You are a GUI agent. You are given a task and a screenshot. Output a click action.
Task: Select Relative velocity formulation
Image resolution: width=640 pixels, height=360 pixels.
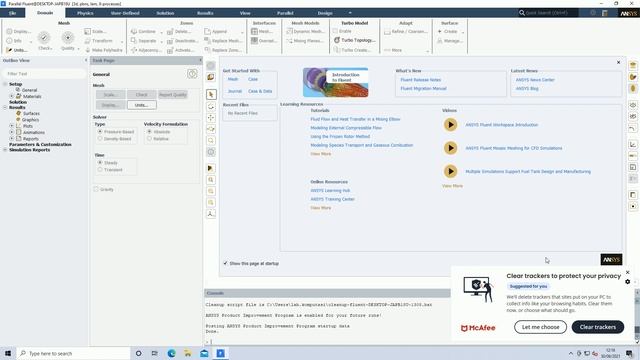click(x=149, y=139)
